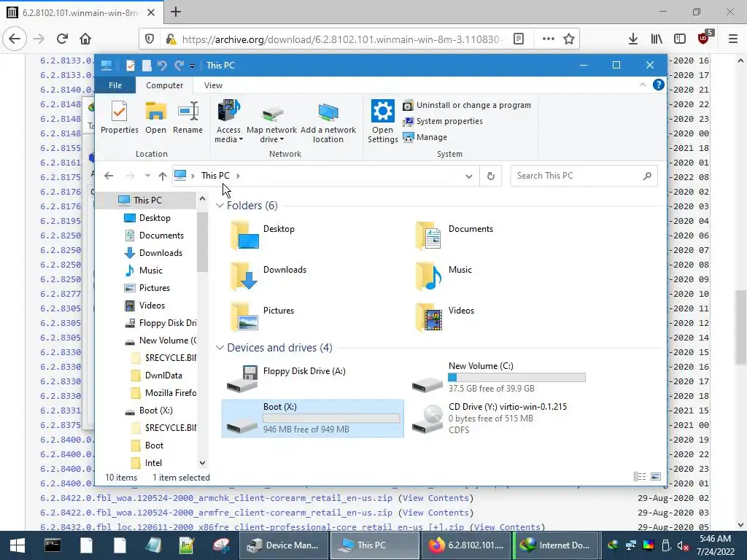Expand the address bar history dropdown
This screenshot has height=560, width=747.
tap(469, 176)
